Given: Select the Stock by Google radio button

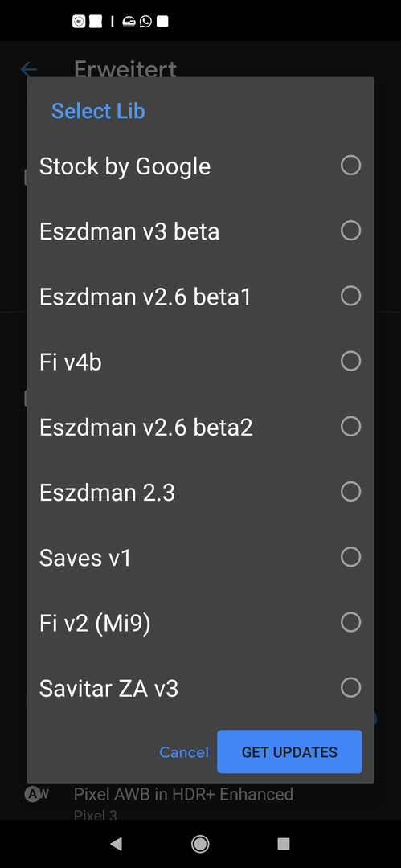Looking at the screenshot, I should tap(350, 166).
